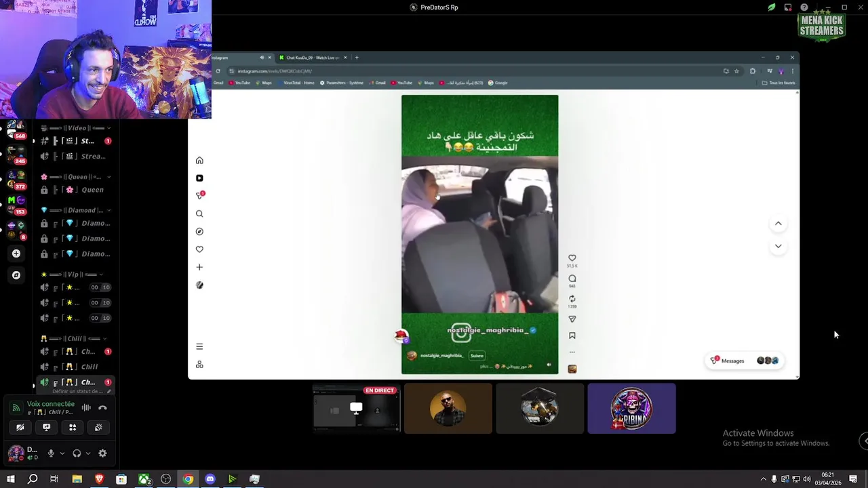Bookmark this page with star icon
The image size is (868, 488).
736,71
